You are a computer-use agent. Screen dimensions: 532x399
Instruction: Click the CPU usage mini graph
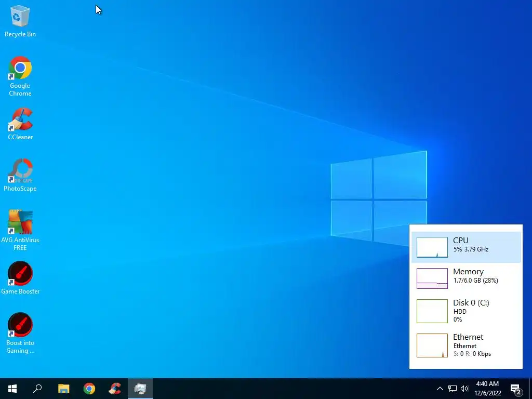432,247
